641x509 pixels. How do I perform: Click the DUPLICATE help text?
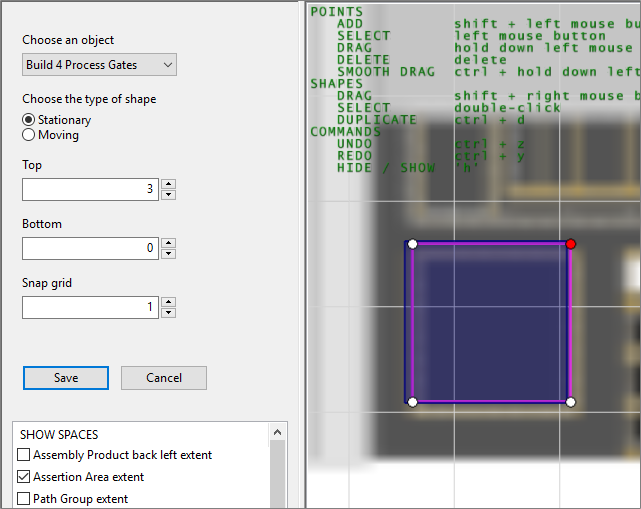(x=377, y=120)
